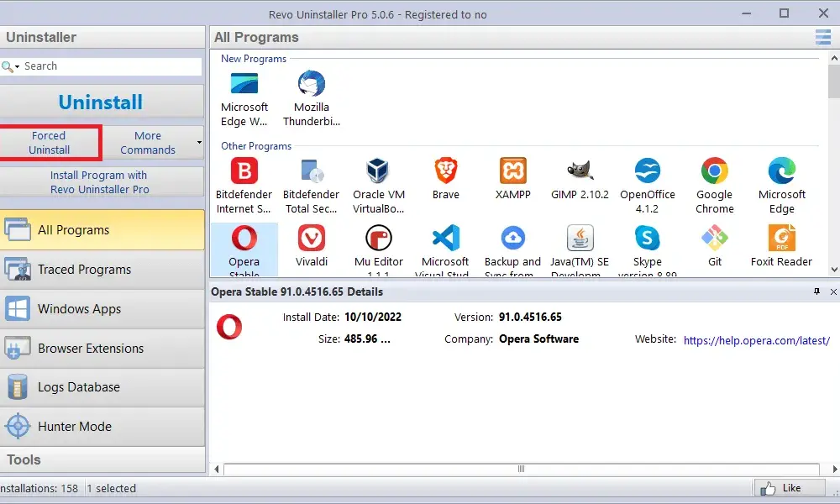
Task: Click the horizontal scrollbar right arrow
Action: click(834, 470)
